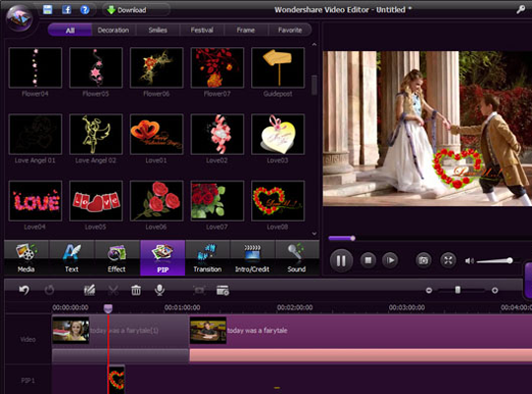The width and height of the screenshot is (532, 394).
Task: Enter full screen preview mode
Action: point(448,260)
